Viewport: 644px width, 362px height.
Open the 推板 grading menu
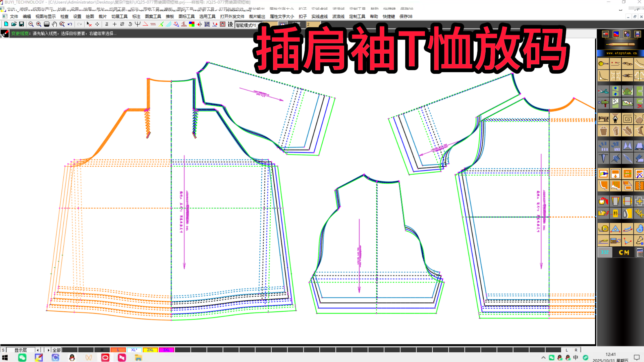169,16
